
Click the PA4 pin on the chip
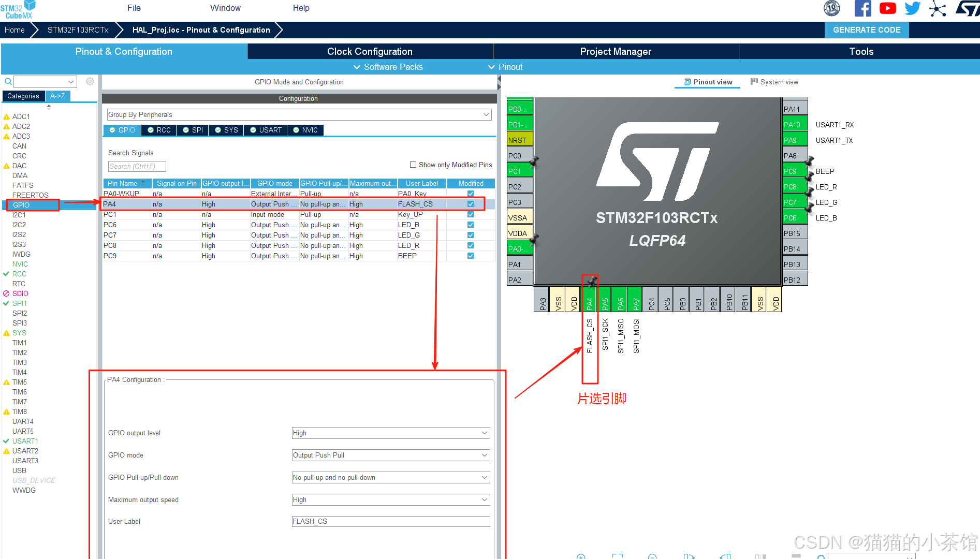pos(590,299)
